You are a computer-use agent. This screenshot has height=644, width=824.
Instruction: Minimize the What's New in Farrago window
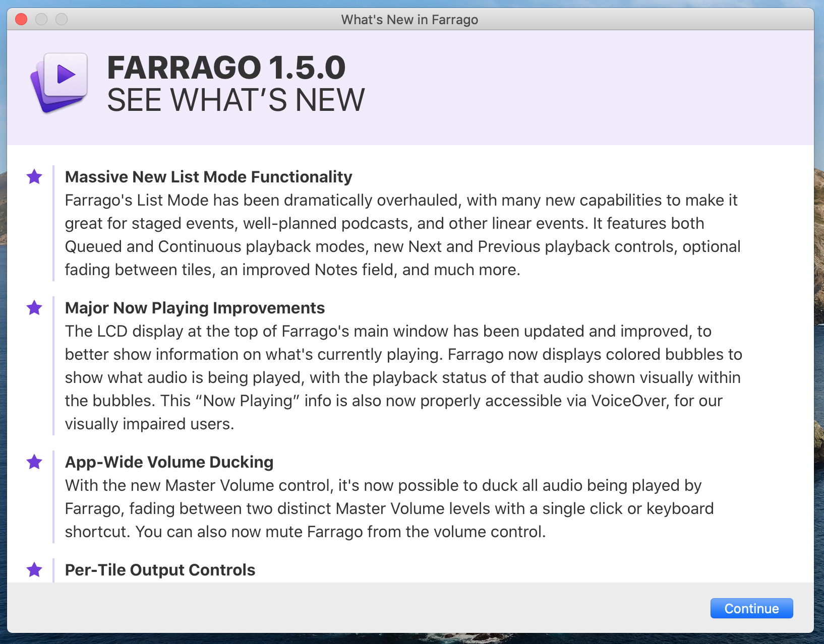point(41,19)
